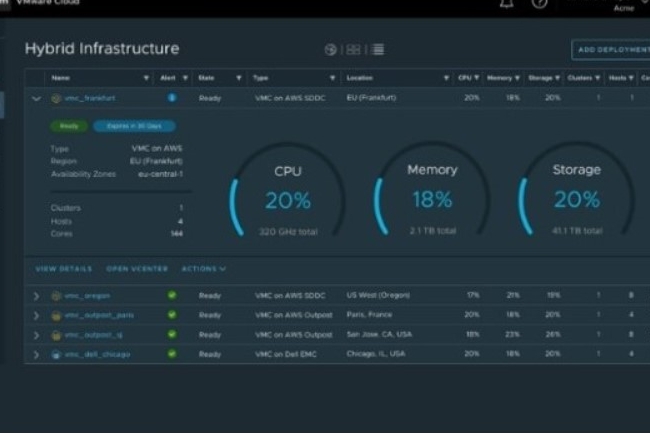
Task: Click Add Deployment button
Action: point(610,50)
